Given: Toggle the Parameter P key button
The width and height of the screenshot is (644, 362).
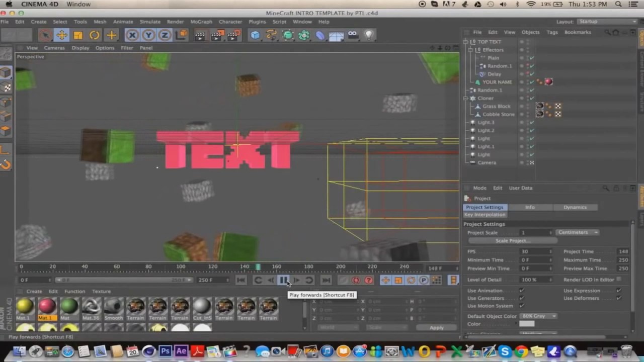Looking at the screenshot, I should 424,280.
